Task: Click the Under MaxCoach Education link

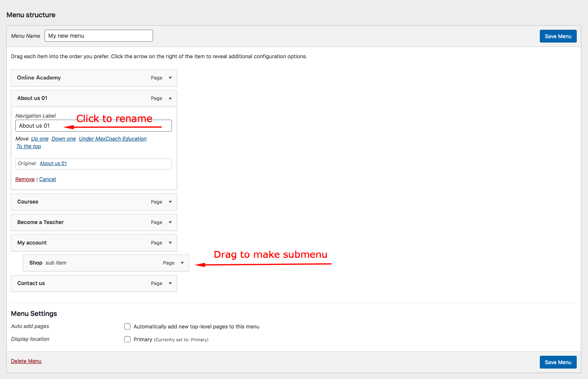Action: click(112, 139)
